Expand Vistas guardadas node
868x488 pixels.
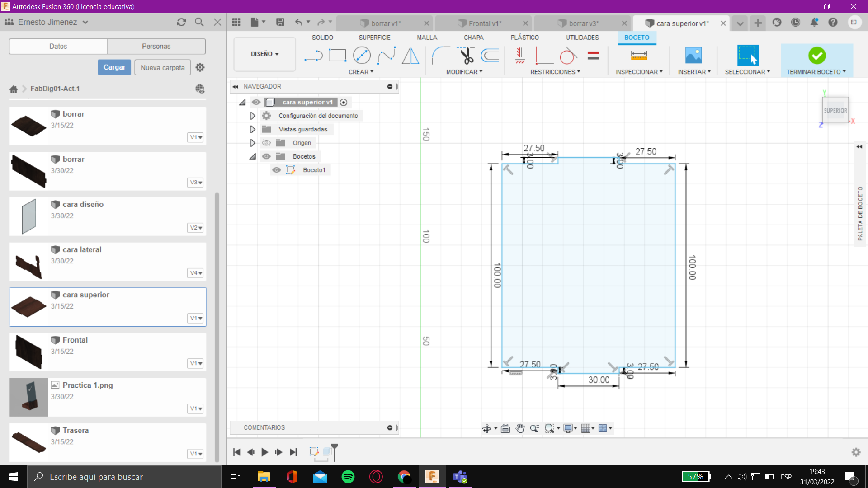tap(252, 129)
